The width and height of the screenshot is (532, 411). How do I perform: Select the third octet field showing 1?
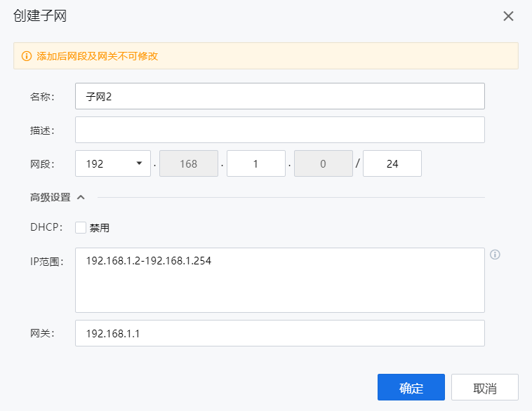256,163
